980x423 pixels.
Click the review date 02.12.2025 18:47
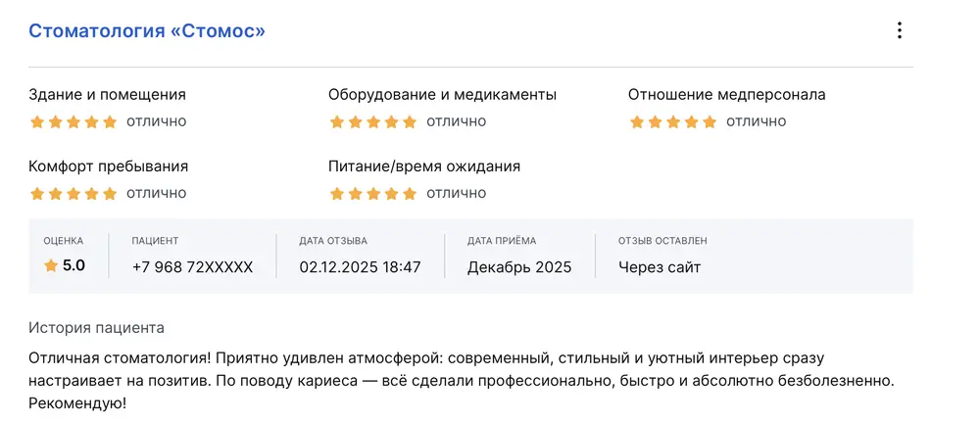click(x=360, y=267)
